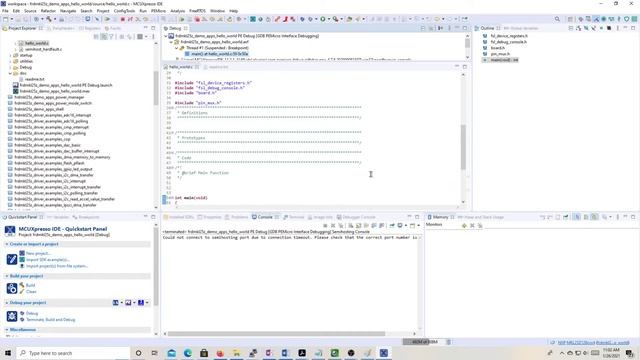
Task: Click the large Build quickstart gear icon
Action: click(x=12, y=288)
